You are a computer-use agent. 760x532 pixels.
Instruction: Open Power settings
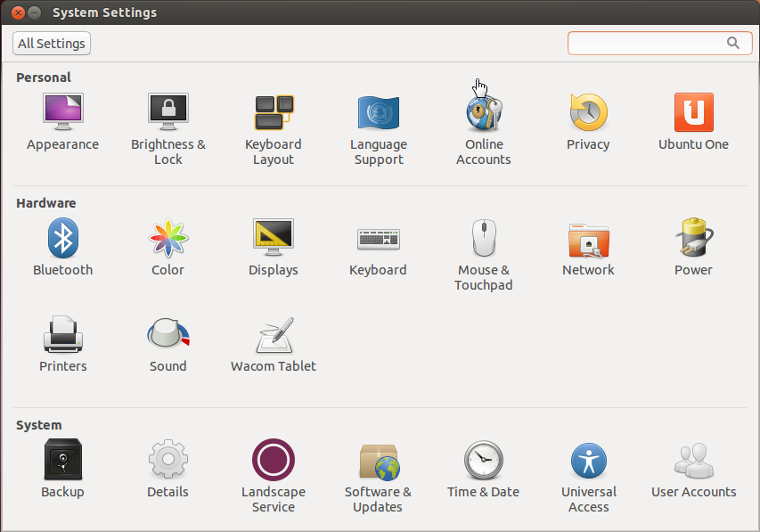tap(693, 239)
